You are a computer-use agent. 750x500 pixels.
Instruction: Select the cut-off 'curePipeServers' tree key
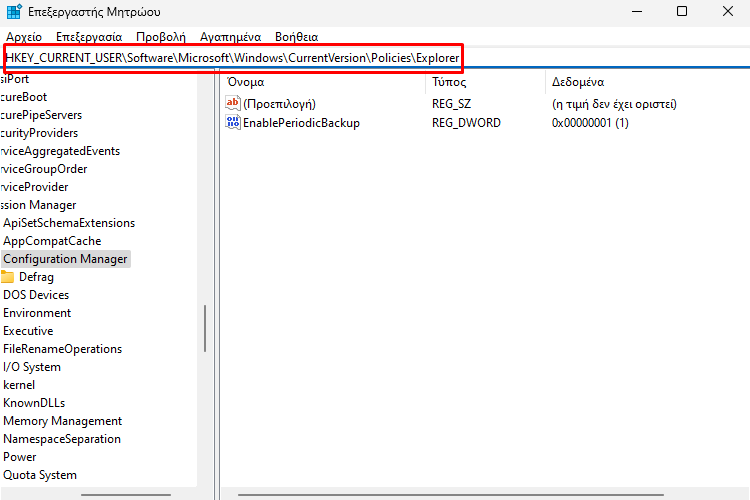point(41,115)
